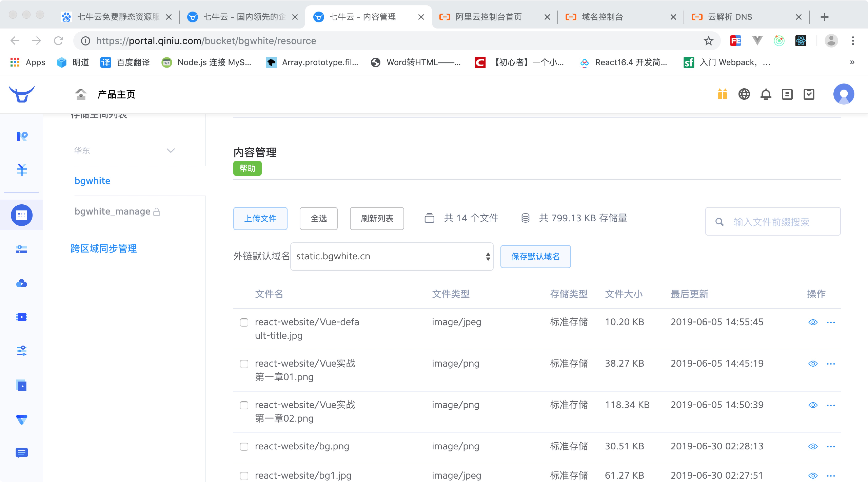868x482 pixels.
Task: Tick the Vue实战第一章02.png checkbox
Action: click(244, 405)
